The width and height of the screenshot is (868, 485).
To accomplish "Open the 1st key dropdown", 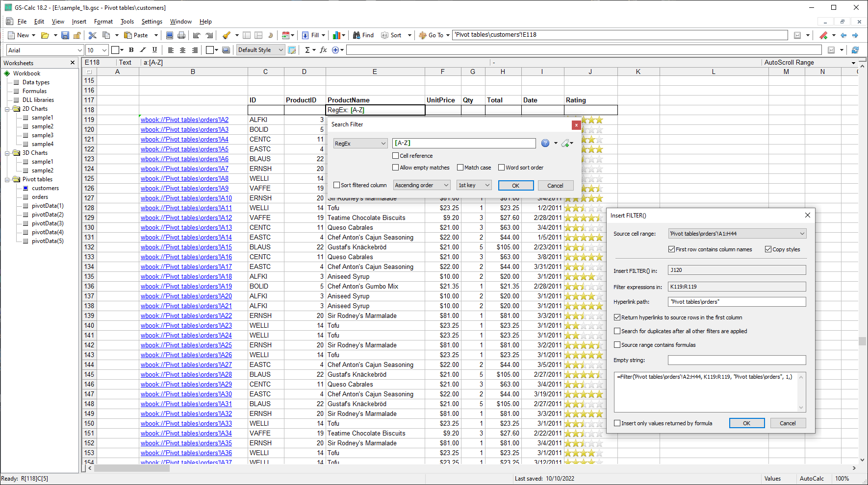I will point(474,185).
